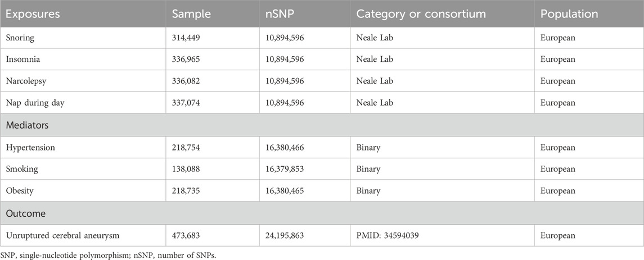Select Neale Lab in Snoring row
This screenshot has width=644, height=260.
point(375,38)
